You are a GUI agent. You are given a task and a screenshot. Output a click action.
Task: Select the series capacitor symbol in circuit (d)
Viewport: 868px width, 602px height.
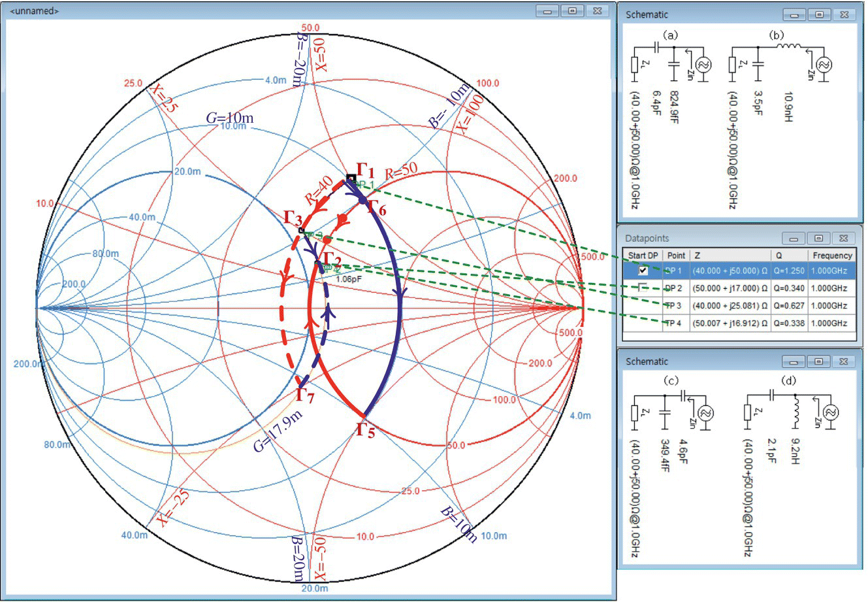[x=772, y=395]
